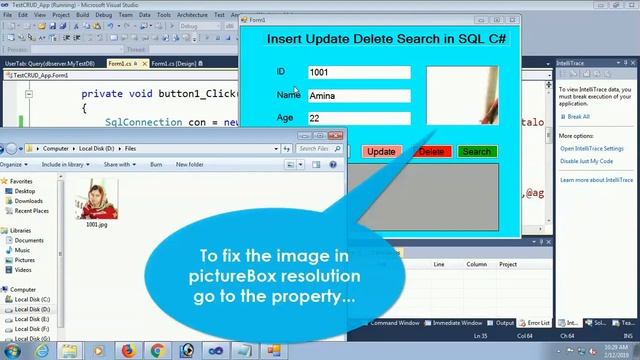Click the Save All icon in Visual Studio toolbar
Image resolution: width=640 pixels, height=360 pixels.
click(x=62, y=26)
